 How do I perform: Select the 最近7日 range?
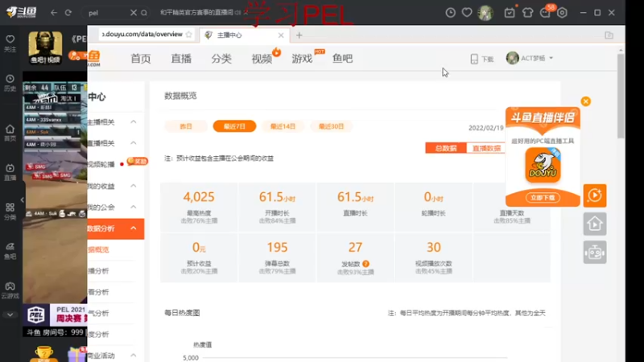click(x=234, y=126)
